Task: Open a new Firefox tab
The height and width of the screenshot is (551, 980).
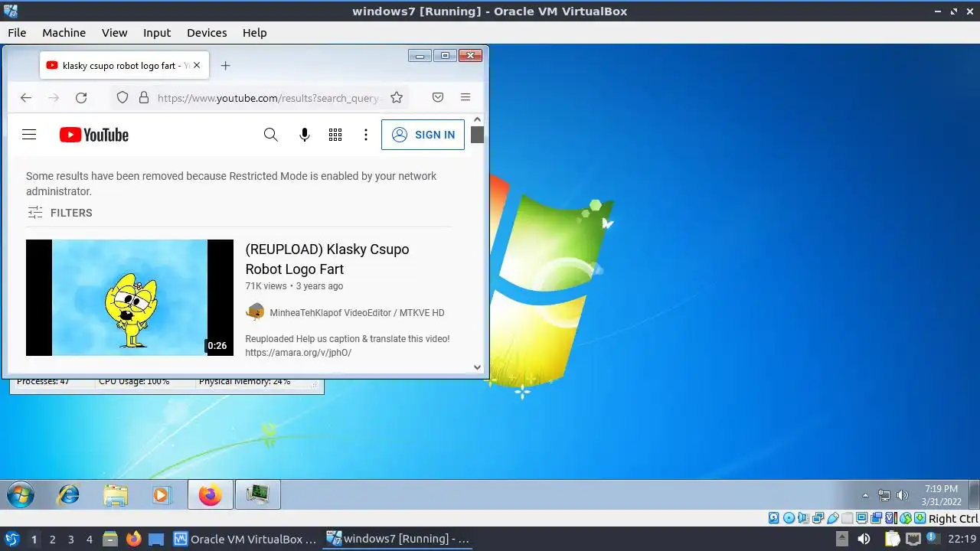Action: 225,66
